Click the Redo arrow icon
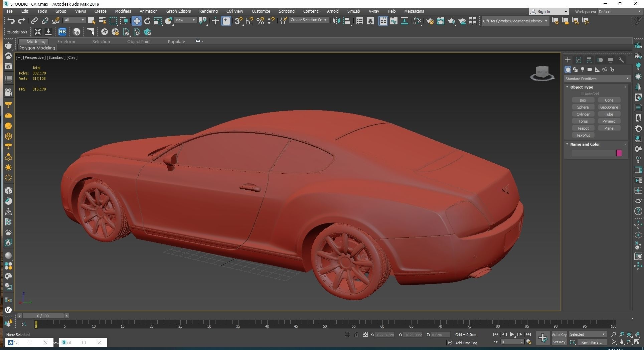644x350 pixels. [x=22, y=21]
